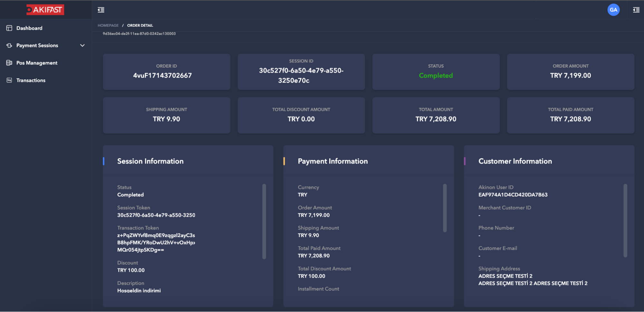Viewport: 644px width, 312px height.
Task: Click Payment Information panel scrollbar
Action: [x=445, y=208]
